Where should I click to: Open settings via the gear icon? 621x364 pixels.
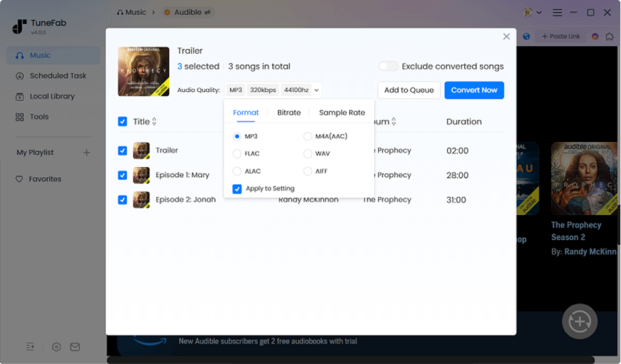coord(56,347)
